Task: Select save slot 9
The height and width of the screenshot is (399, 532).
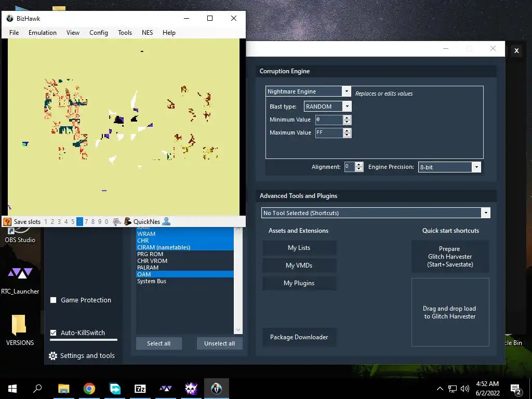Action: pos(100,222)
